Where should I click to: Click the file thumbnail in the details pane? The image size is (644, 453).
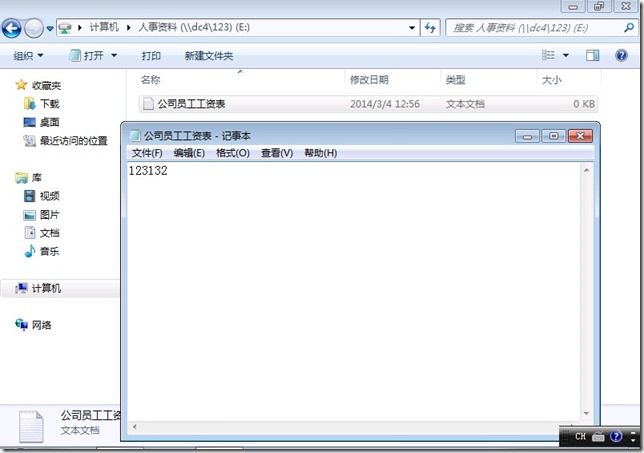click(x=31, y=427)
